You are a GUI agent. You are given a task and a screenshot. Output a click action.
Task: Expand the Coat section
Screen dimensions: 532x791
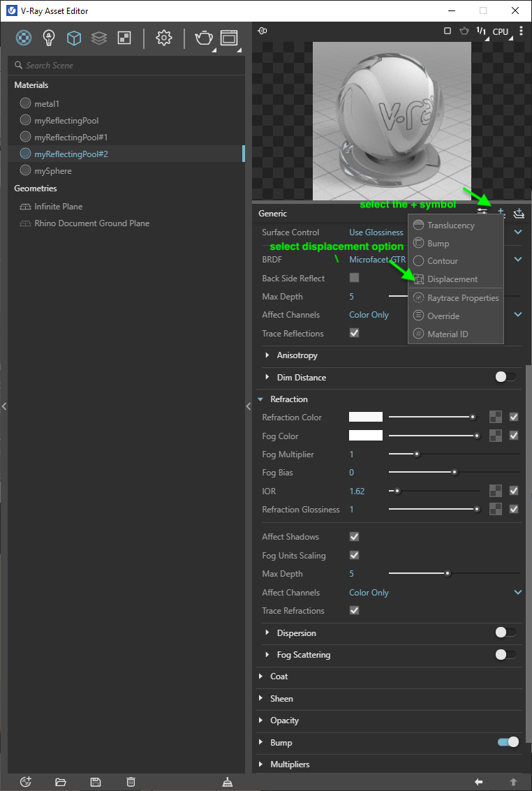(260, 676)
